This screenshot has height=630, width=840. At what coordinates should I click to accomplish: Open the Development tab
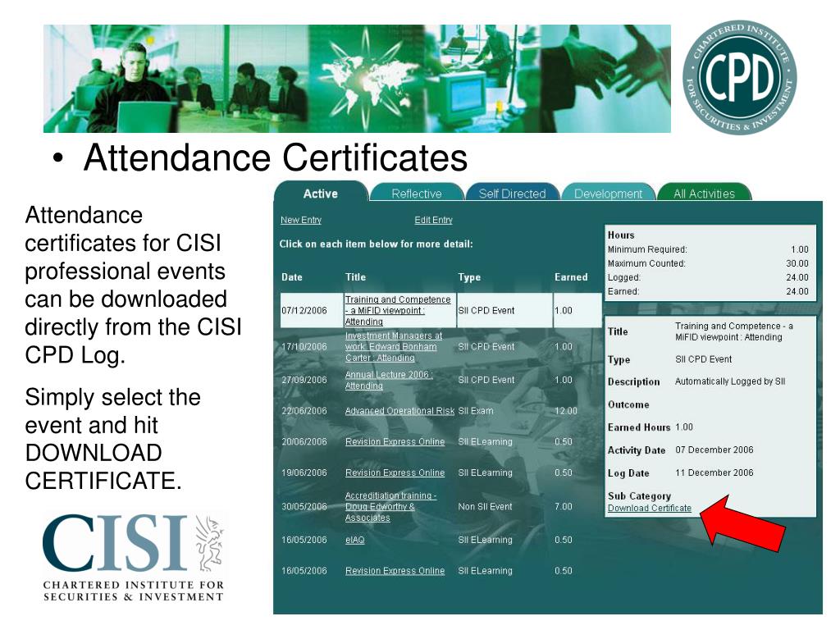pyautogui.click(x=608, y=194)
